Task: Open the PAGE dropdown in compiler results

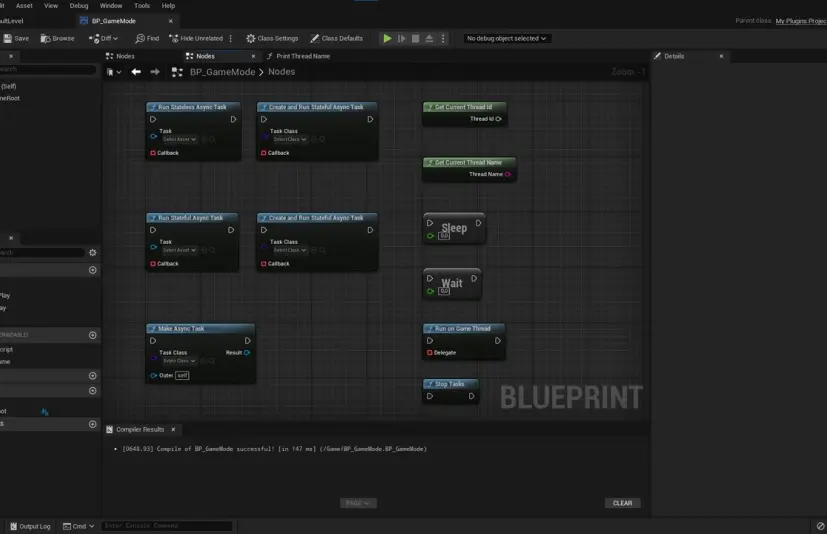Action: [x=358, y=503]
